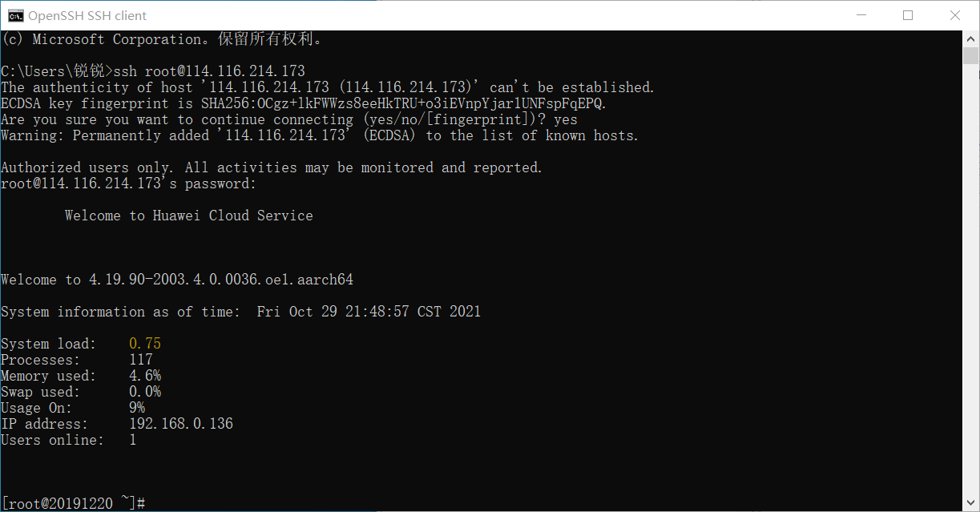Click the empty scrollbar track below thumb
The width and height of the screenshot is (980, 512).
coord(970,280)
